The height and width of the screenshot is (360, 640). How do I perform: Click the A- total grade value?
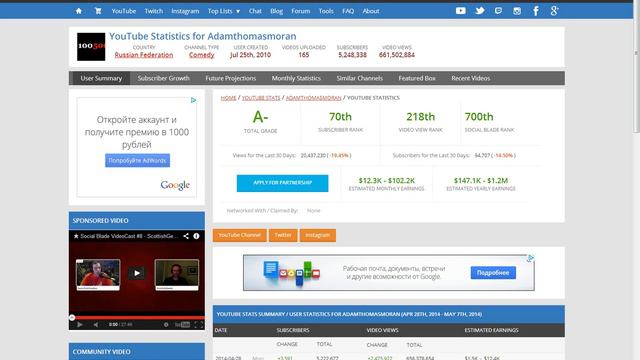point(260,117)
